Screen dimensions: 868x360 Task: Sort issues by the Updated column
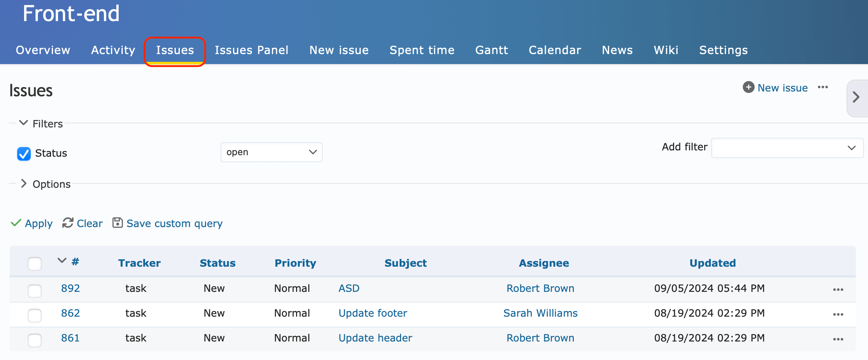pos(712,263)
